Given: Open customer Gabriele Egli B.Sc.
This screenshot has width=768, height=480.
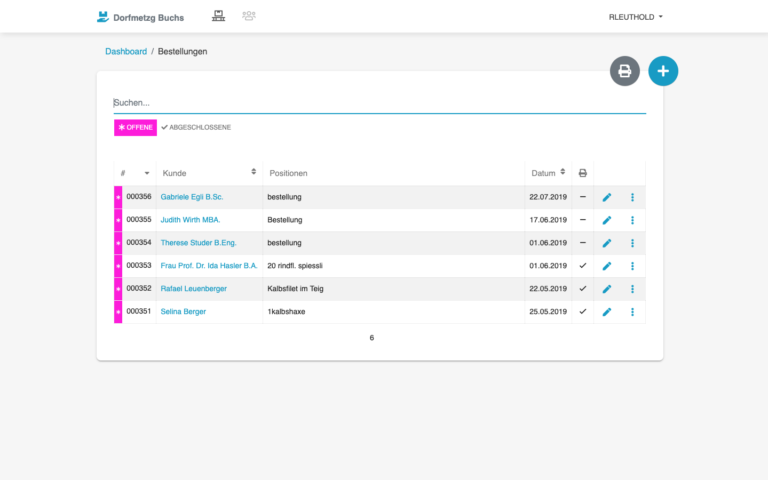Looking at the screenshot, I should [x=192, y=197].
